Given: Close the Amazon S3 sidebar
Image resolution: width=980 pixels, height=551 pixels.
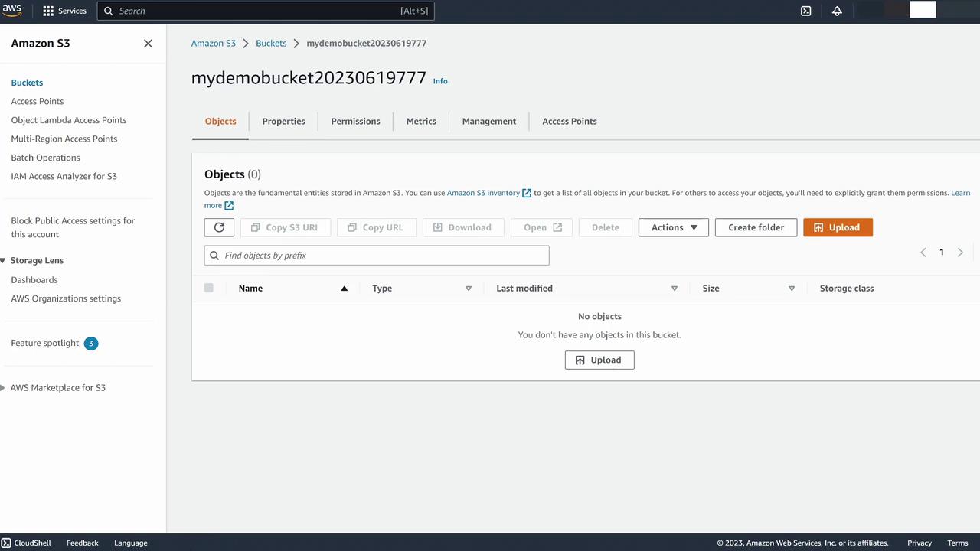Looking at the screenshot, I should coord(148,44).
